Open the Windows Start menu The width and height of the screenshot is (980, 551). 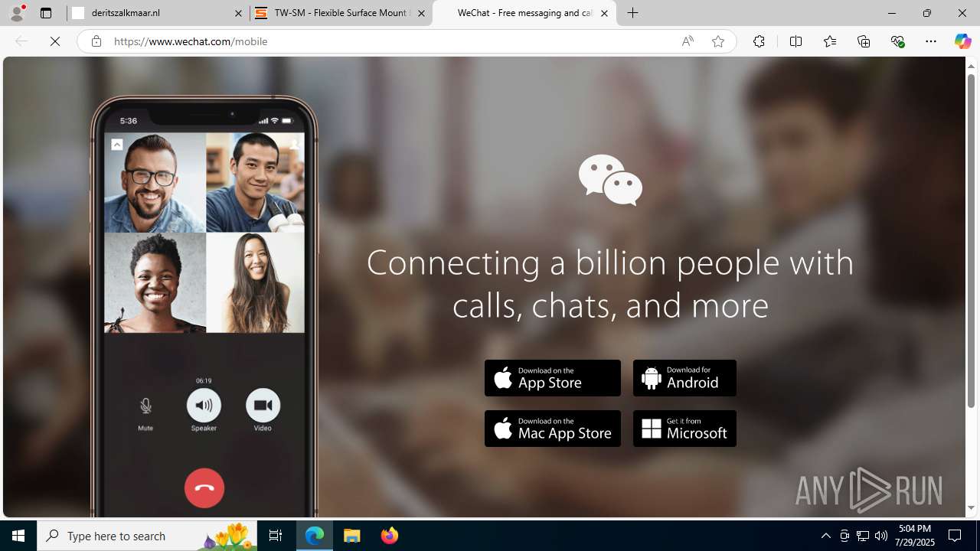[x=18, y=536]
